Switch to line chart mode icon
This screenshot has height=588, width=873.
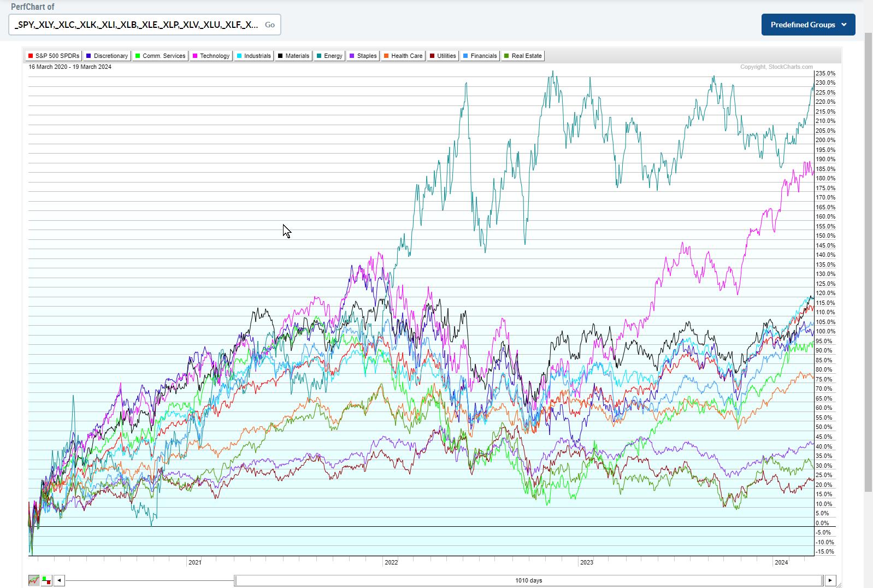pyautogui.click(x=34, y=580)
